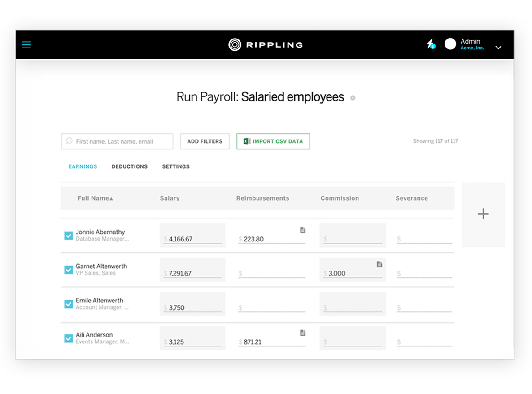Expand the Admin account dropdown chevron
532x394 pixels.
(498, 48)
